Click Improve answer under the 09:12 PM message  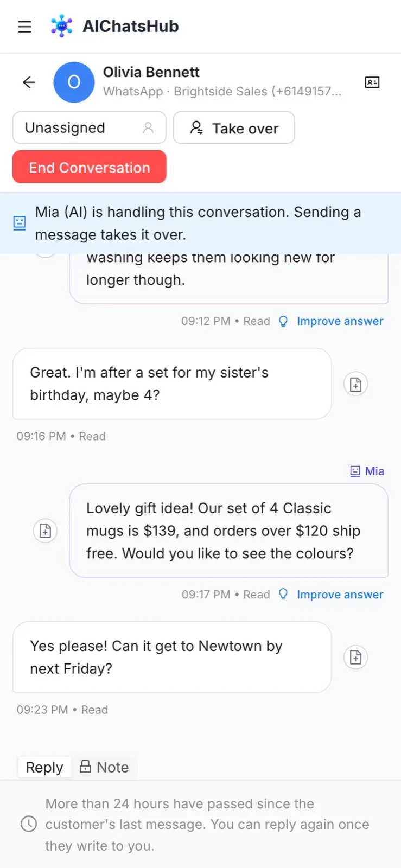pos(340,321)
